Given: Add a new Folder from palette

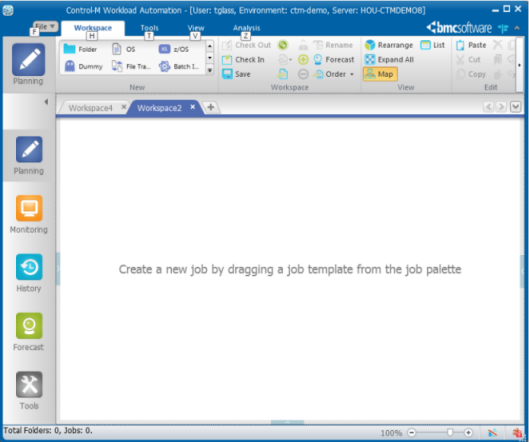Looking at the screenshot, I should pyautogui.click(x=80, y=49).
